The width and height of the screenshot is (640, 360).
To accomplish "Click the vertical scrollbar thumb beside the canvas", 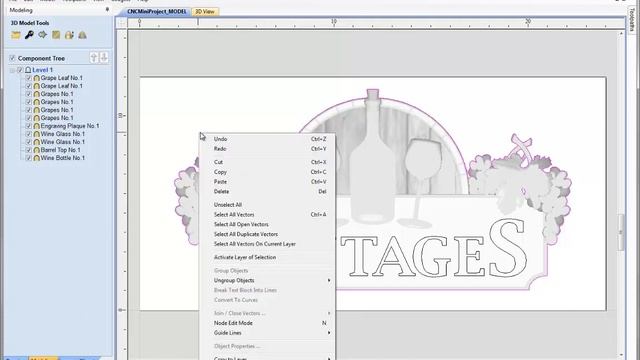I will pyautogui.click(x=621, y=233).
